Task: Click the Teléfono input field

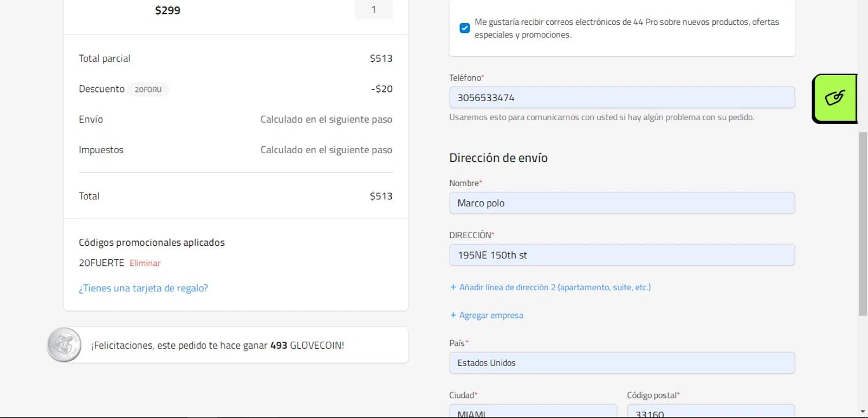Action: (x=622, y=98)
